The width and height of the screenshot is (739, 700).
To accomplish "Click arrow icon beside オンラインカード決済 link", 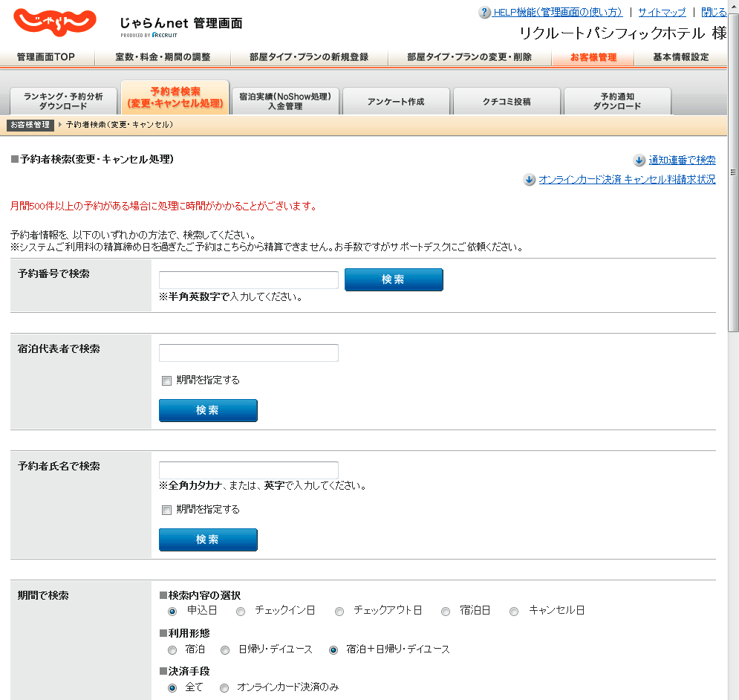I will point(529,180).
